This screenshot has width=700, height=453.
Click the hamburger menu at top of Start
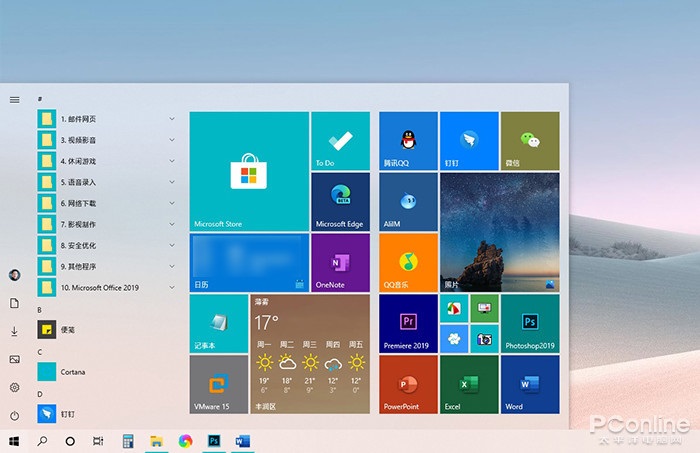(x=15, y=100)
